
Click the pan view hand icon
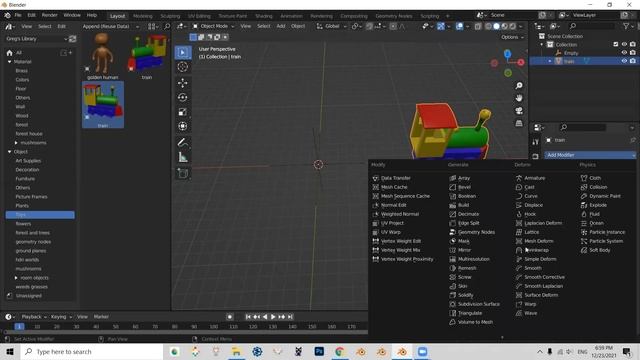pos(519,98)
